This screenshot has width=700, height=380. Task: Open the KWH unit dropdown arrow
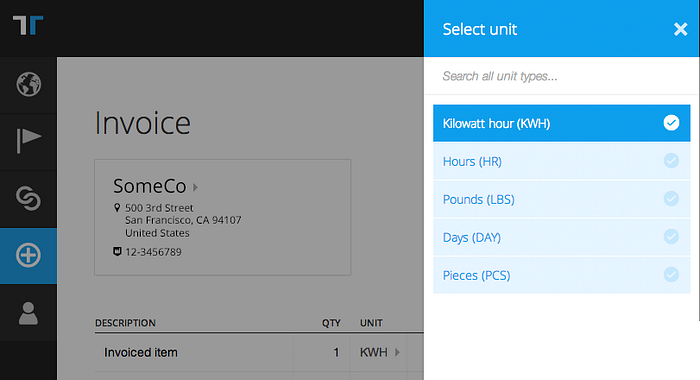tap(397, 352)
